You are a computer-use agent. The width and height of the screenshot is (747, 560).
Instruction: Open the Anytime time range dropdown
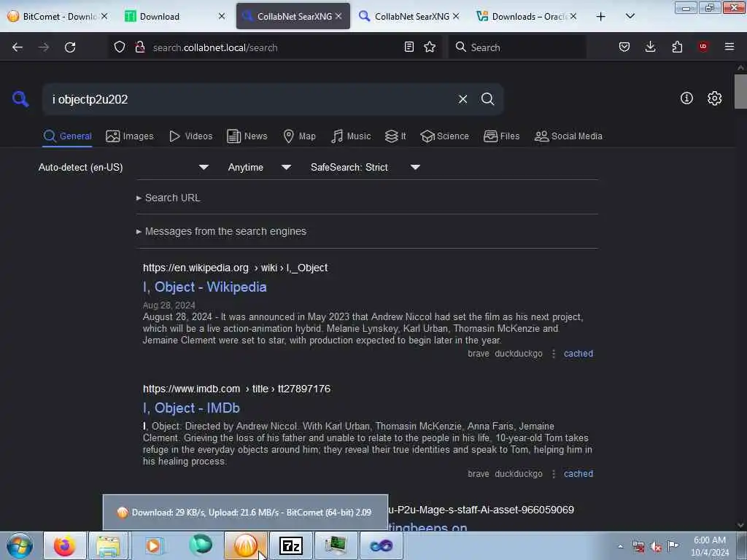pos(260,167)
